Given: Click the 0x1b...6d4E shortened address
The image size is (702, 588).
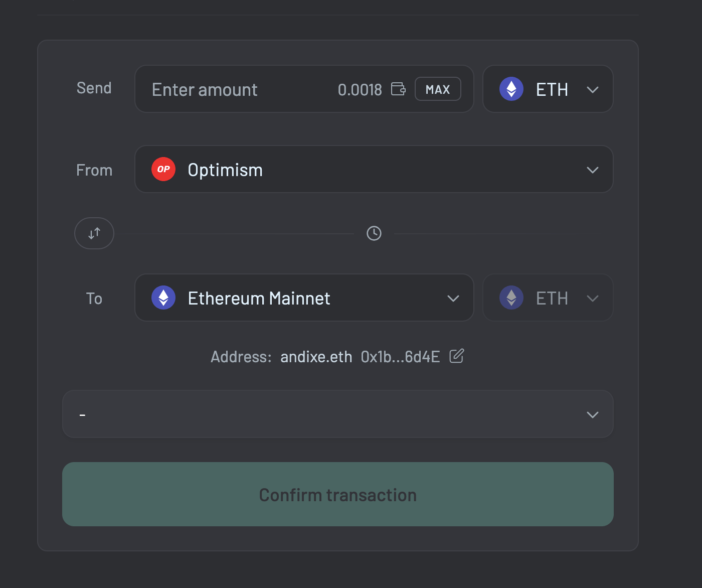Looking at the screenshot, I should point(400,357).
